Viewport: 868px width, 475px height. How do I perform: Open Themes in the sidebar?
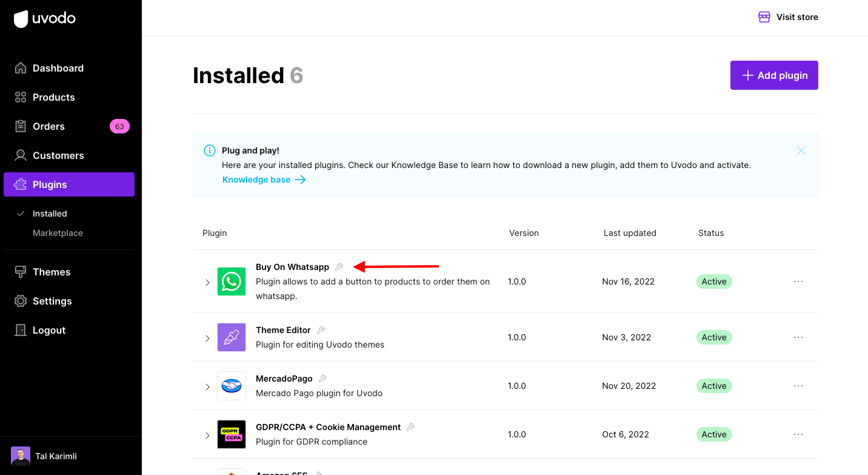[x=69, y=272]
